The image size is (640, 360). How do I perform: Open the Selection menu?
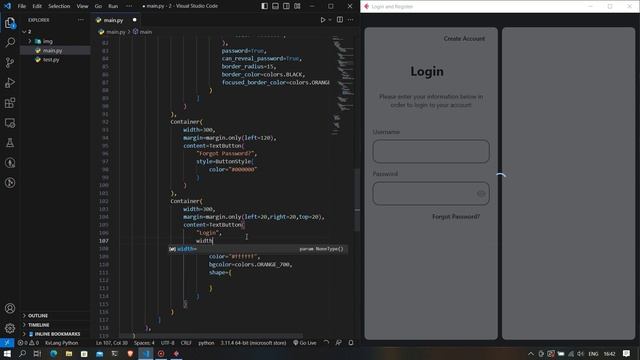point(59,6)
